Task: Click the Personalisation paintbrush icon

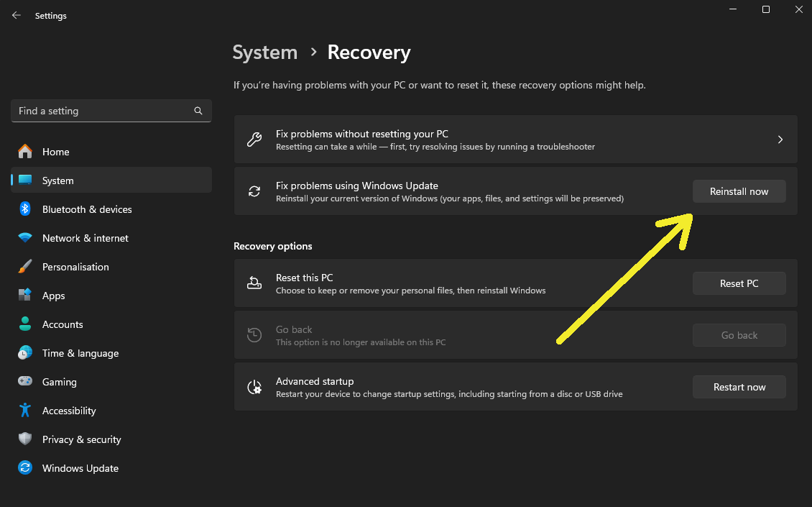Action: pos(25,267)
